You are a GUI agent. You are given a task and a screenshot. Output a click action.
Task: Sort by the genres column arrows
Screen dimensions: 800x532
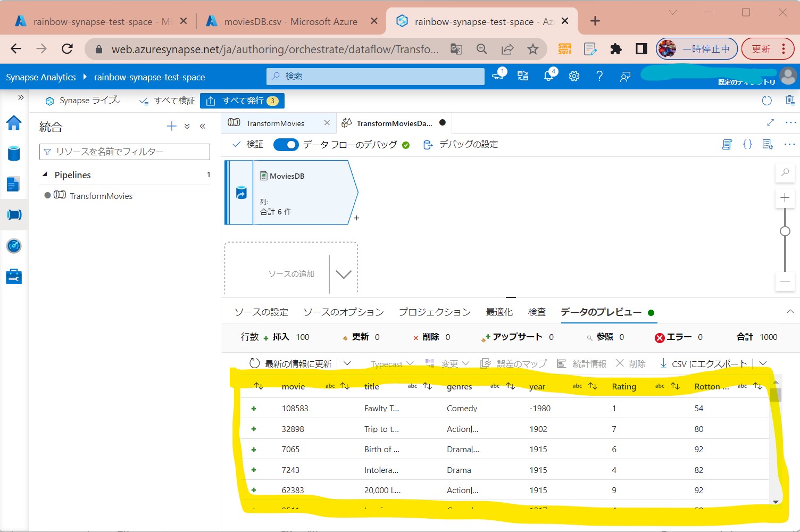pos(510,386)
